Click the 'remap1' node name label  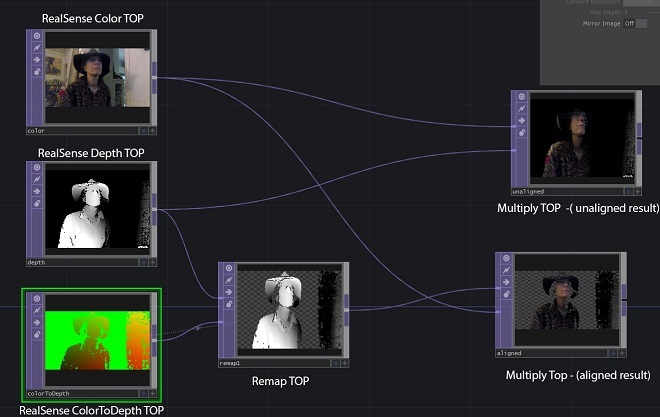pyautogui.click(x=230, y=363)
